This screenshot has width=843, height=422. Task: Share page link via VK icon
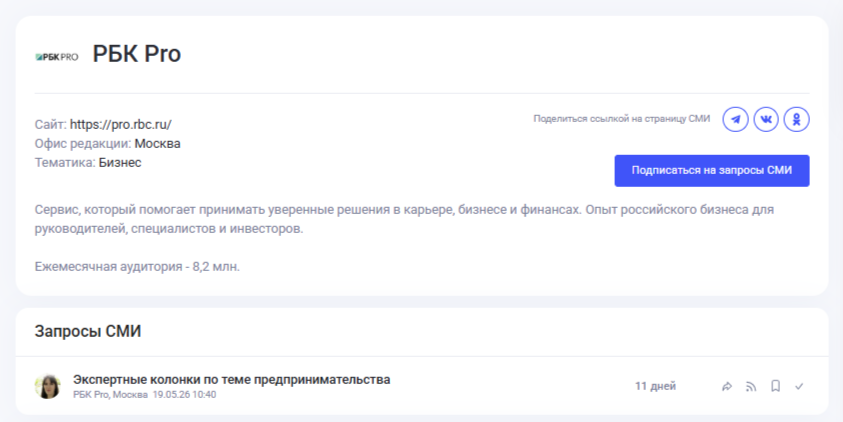coord(766,119)
